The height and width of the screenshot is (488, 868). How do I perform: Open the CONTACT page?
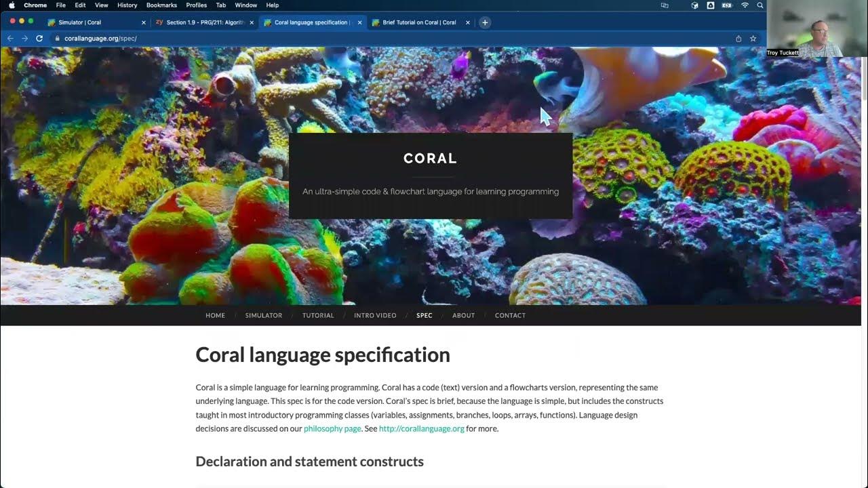(510, 315)
